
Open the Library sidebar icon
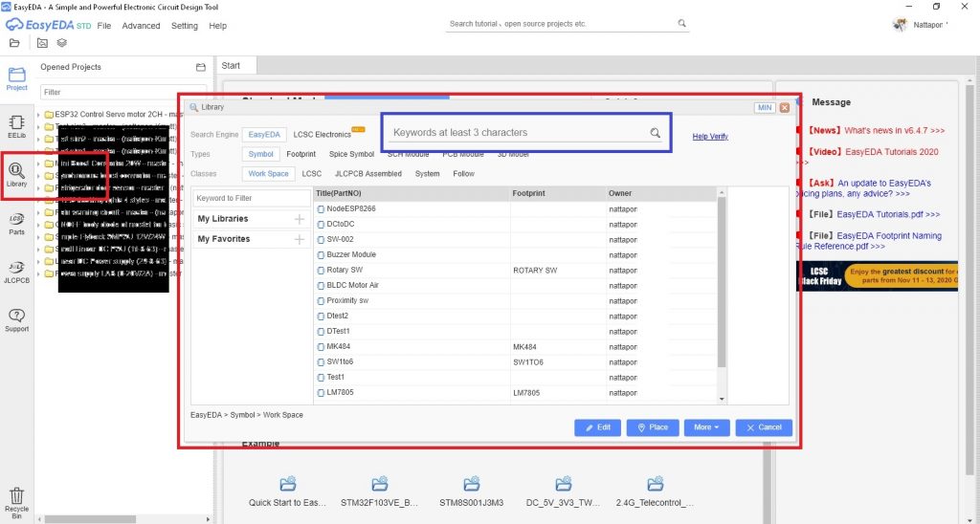click(x=17, y=175)
